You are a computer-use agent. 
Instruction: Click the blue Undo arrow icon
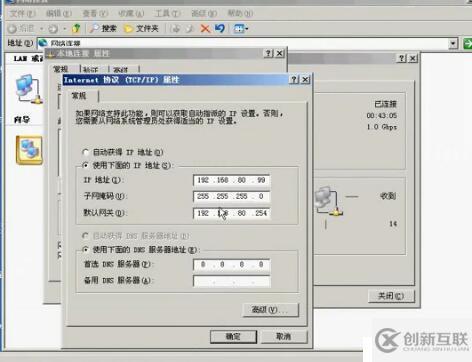coord(220,29)
